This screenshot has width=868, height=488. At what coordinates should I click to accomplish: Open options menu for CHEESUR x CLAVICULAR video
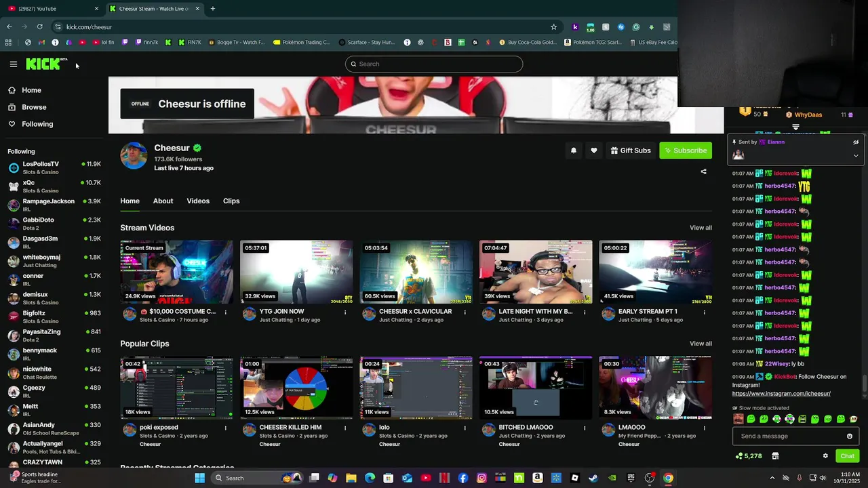pos(465,312)
